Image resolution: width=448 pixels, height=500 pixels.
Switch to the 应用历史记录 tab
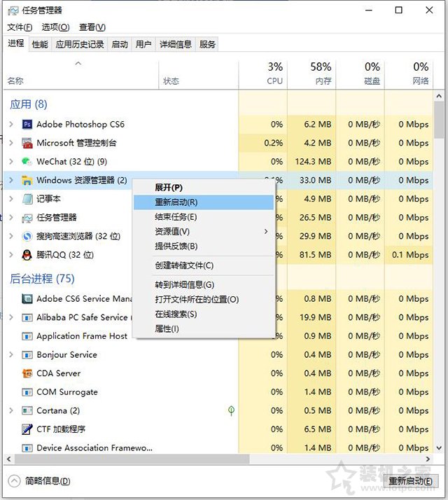(80, 44)
